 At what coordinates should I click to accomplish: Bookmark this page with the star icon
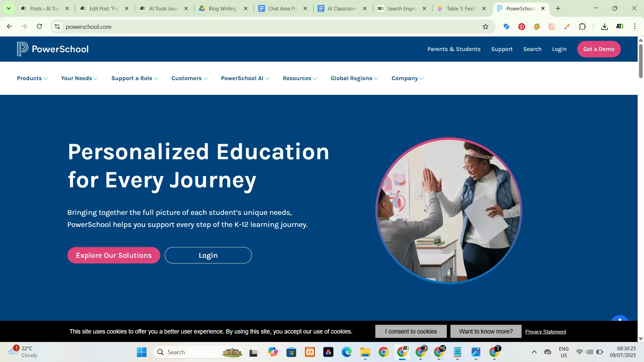[485, 26]
